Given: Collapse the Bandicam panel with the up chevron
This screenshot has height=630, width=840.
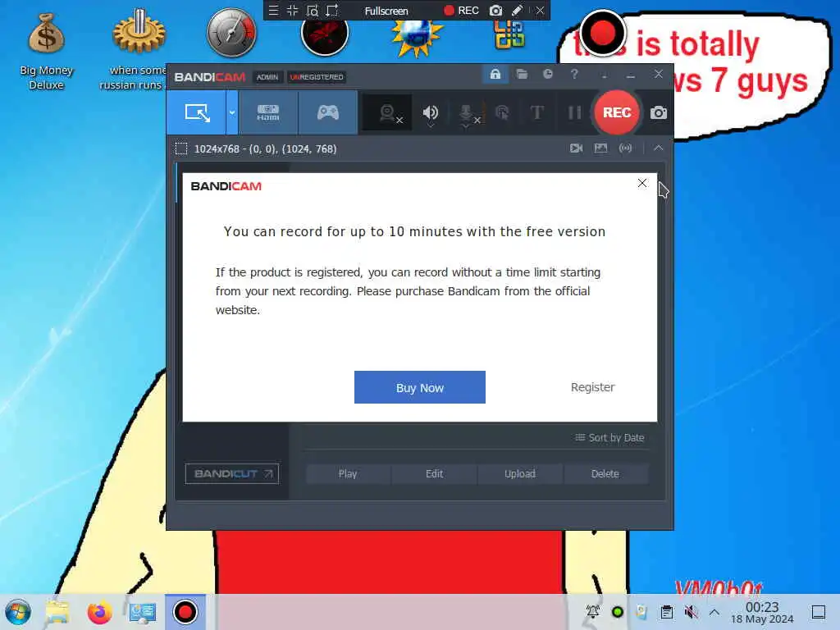Looking at the screenshot, I should point(659,148).
